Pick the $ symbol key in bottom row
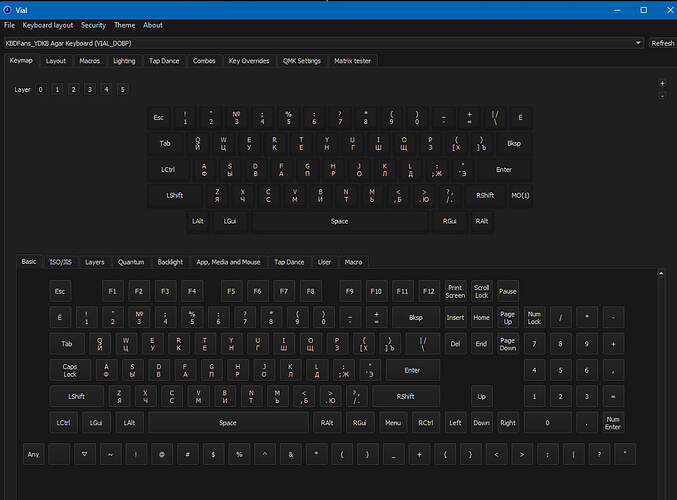677x500 pixels. (x=213, y=454)
